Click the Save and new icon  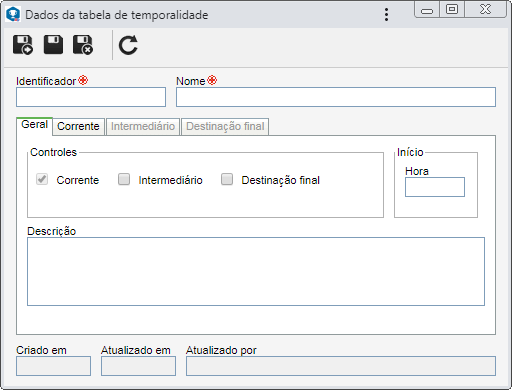point(23,45)
